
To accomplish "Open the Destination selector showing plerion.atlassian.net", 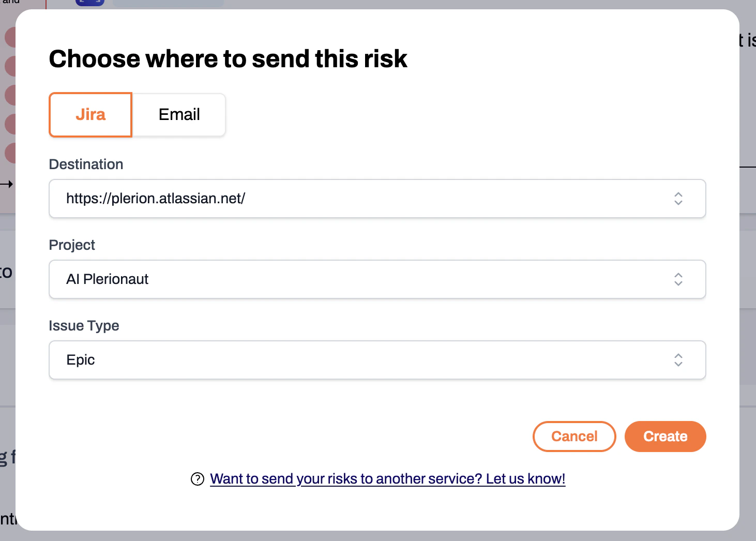I will (377, 199).
